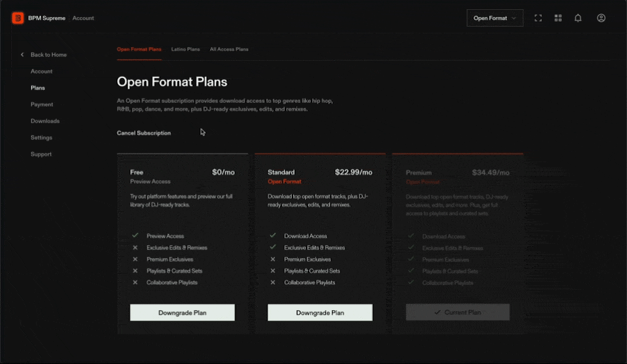Click the $22.99/mo price
Image resolution: width=627 pixels, height=364 pixels.
pos(354,172)
